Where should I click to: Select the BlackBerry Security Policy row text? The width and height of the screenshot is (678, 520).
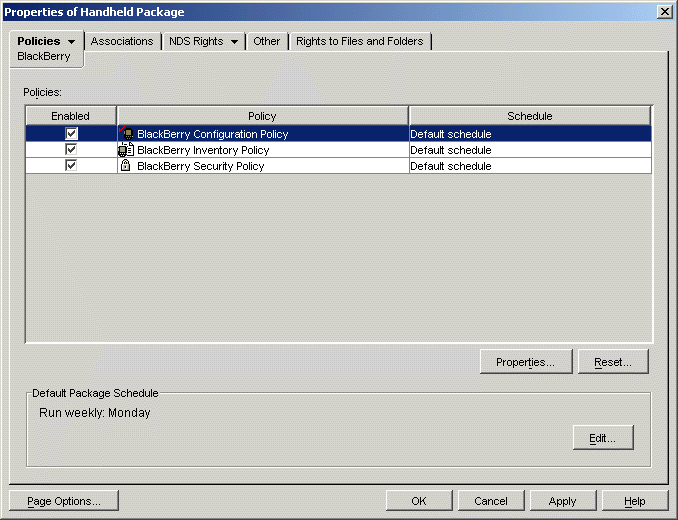(201, 166)
